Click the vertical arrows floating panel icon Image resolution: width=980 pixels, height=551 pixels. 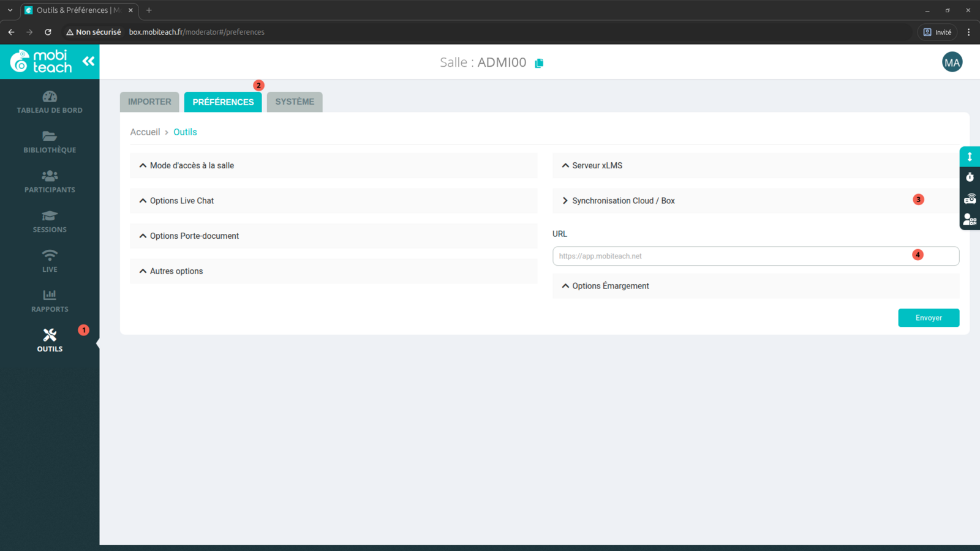tap(970, 157)
